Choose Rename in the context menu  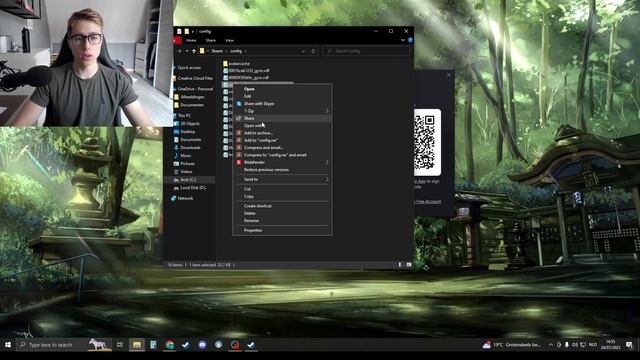pyautogui.click(x=282, y=221)
